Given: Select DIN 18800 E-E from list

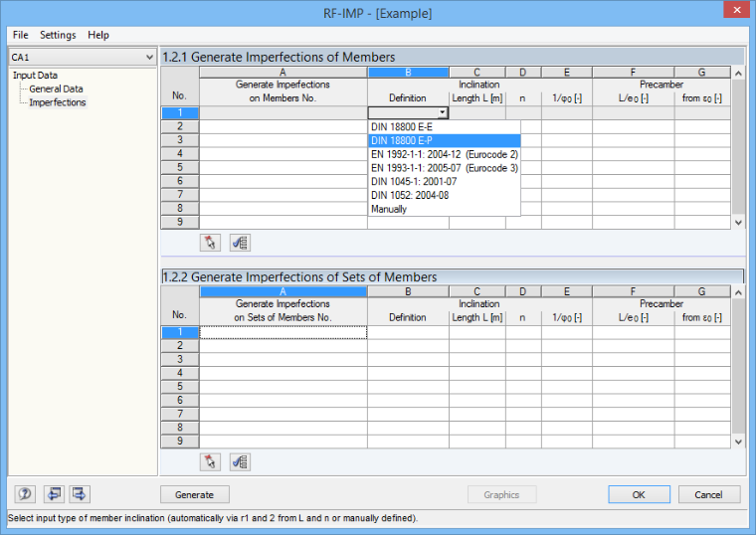Looking at the screenshot, I should 444,127.
